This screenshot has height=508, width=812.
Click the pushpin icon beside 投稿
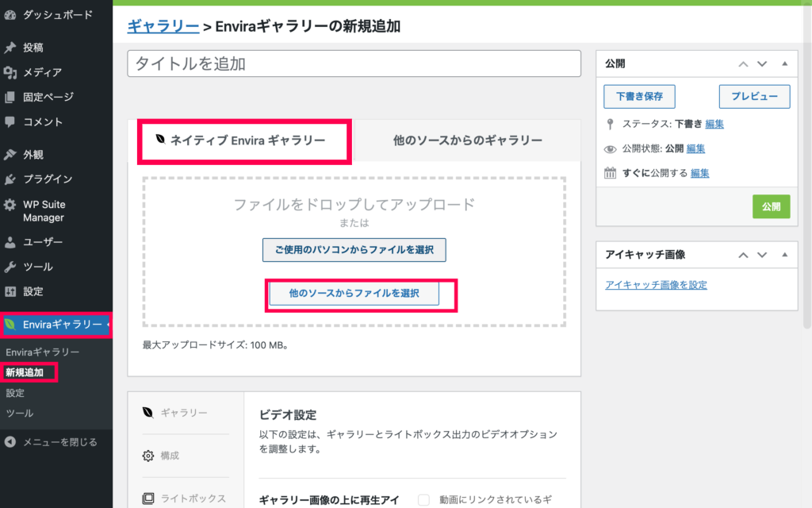pos(10,48)
